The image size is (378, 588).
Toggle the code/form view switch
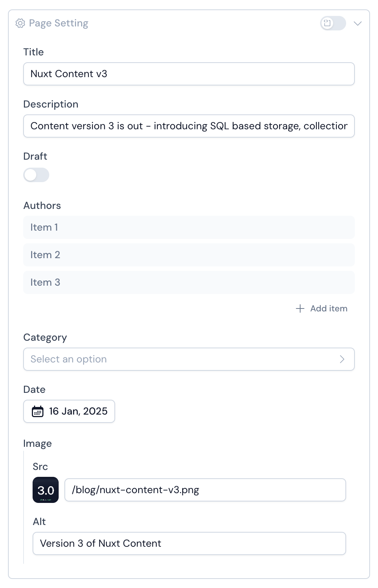coord(333,23)
